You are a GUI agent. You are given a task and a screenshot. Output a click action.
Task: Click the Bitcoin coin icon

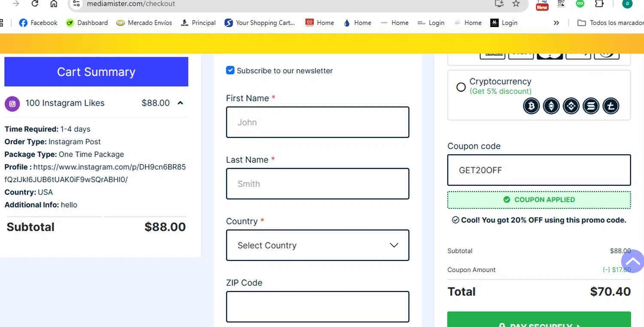tap(531, 106)
